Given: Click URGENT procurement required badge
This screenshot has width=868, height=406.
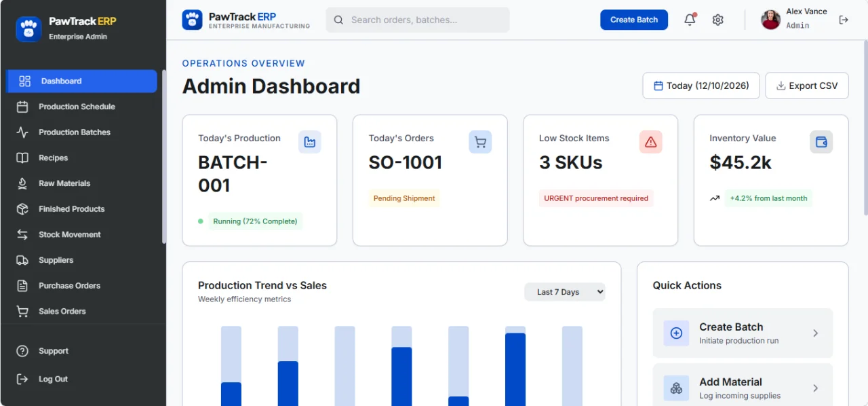Looking at the screenshot, I should coord(596,198).
